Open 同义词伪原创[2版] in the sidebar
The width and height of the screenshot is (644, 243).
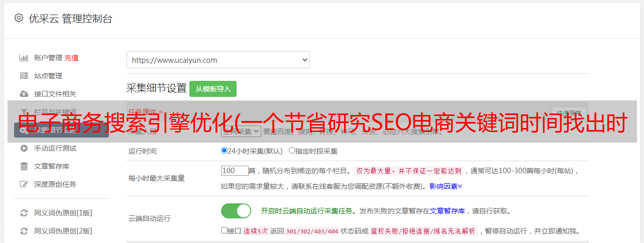(63, 231)
